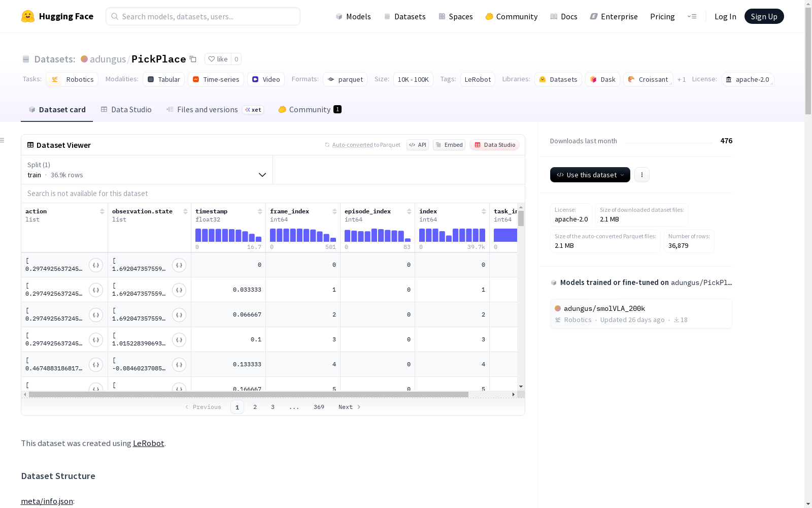Sort by the observation.state column
The image size is (812, 508).
click(x=185, y=211)
